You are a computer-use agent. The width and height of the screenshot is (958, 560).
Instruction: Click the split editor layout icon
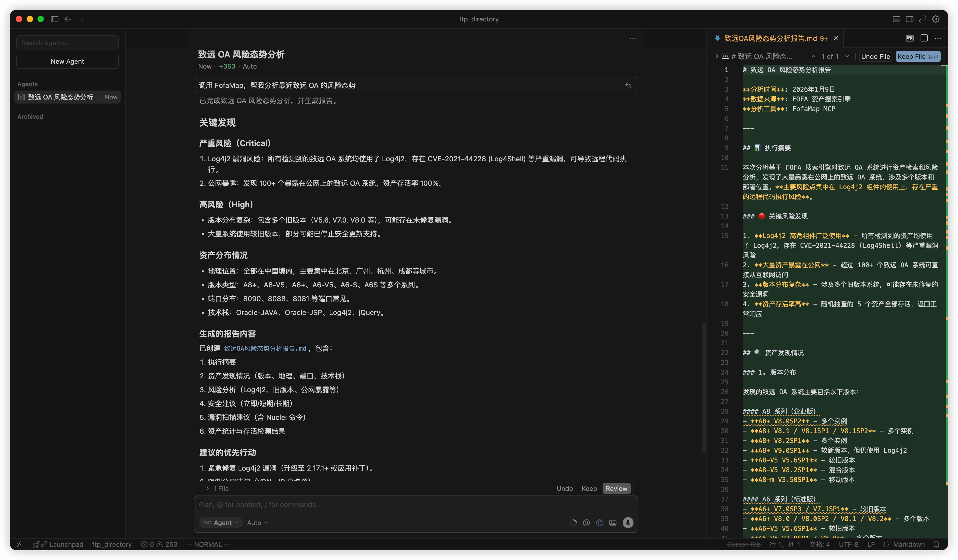point(924,38)
